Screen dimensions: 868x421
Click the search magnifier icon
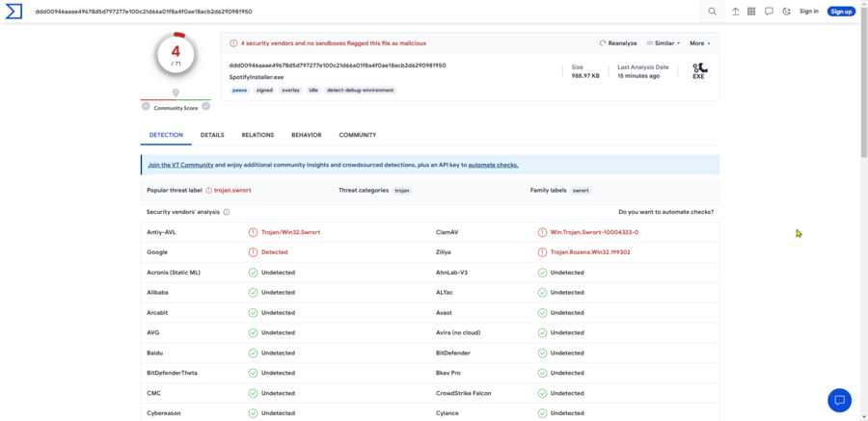point(713,11)
